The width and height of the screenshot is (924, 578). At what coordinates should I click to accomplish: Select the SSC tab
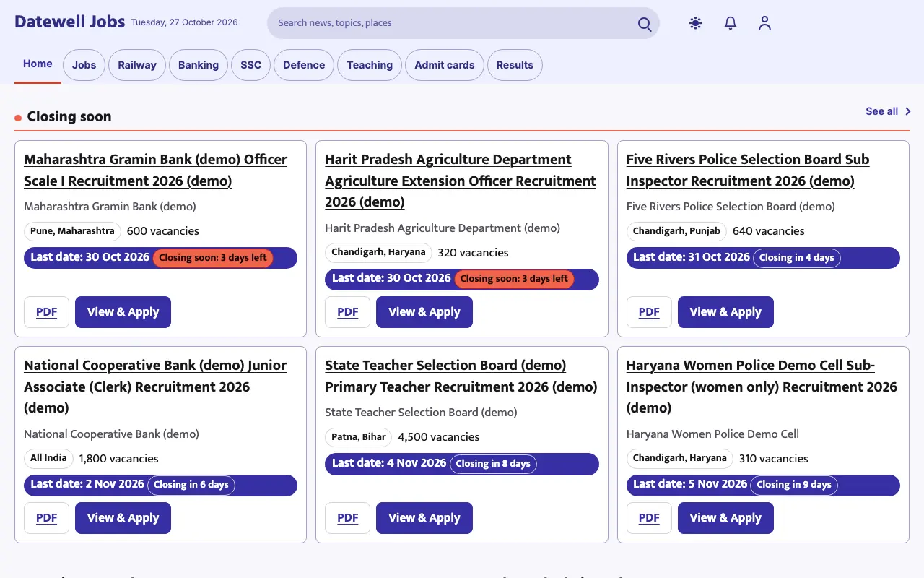coord(251,65)
